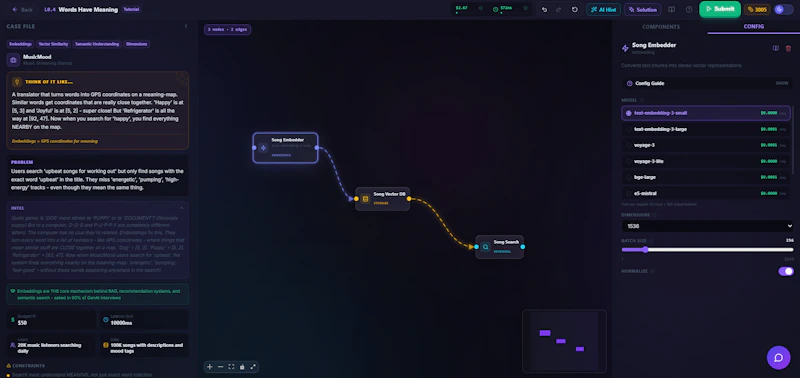Click the Normalize info icon

(x=652, y=271)
